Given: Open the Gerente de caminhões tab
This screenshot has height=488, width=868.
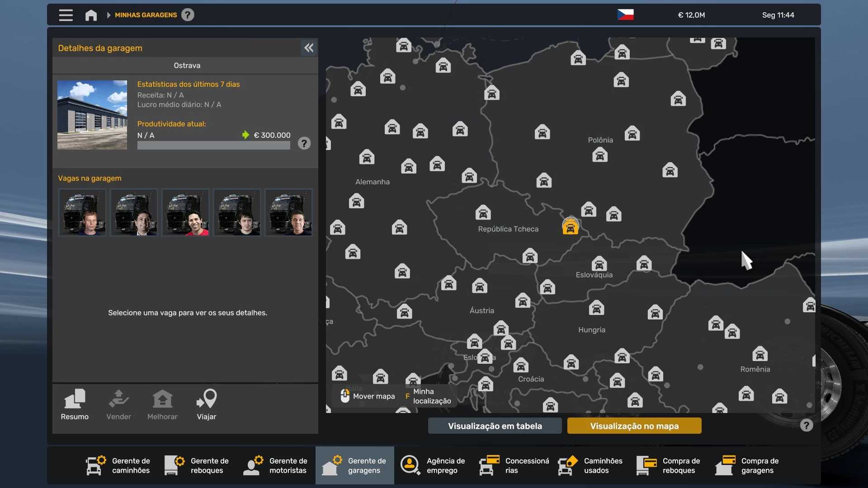Looking at the screenshot, I should [x=118, y=465].
